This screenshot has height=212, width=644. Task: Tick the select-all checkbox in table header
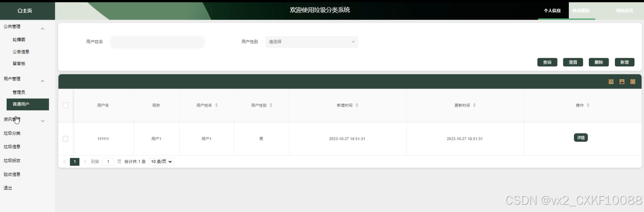click(x=65, y=105)
